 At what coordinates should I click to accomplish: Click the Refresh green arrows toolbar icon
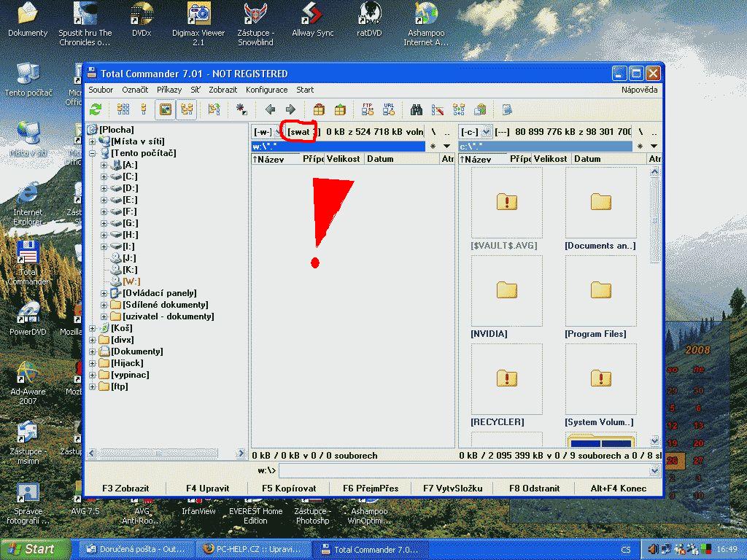pos(96,109)
